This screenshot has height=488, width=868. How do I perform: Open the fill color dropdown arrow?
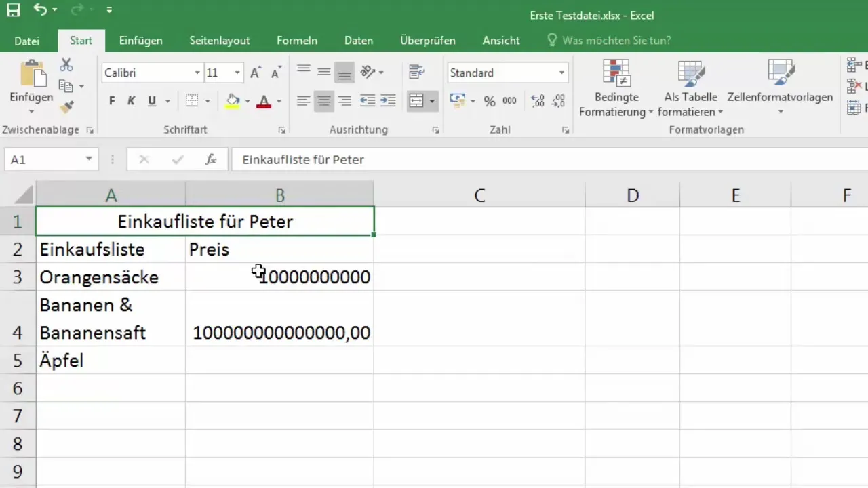tap(248, 102)
